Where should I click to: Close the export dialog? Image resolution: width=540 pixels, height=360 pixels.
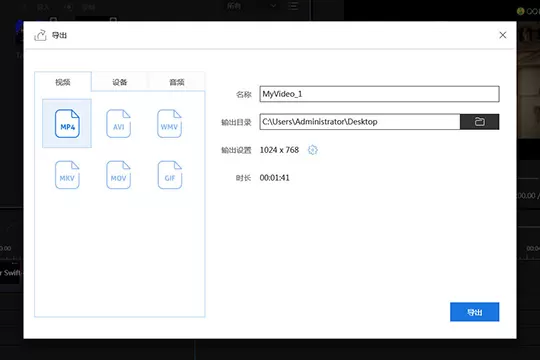tap(502, 35)
